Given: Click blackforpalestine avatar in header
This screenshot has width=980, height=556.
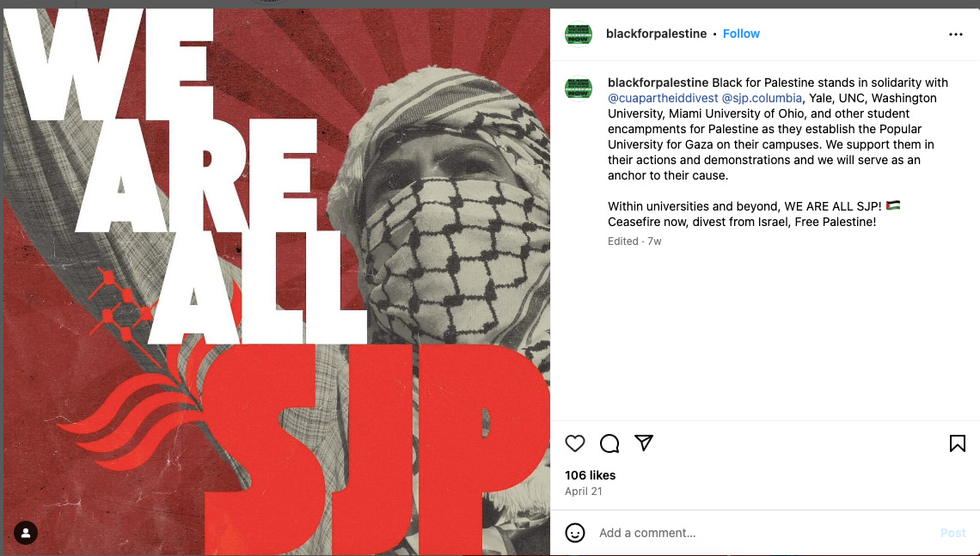Looking at the screenshot, I should (579, 34).
